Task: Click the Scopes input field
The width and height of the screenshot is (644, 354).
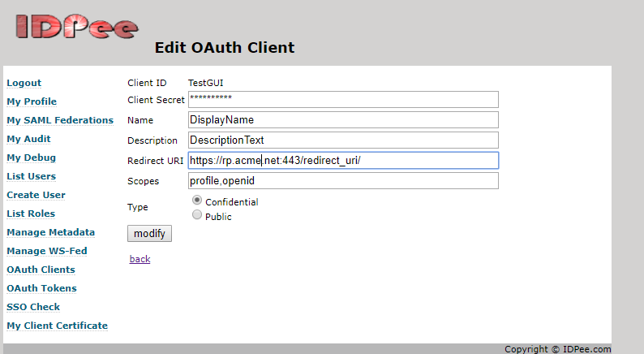Action: tap(343, 181)
